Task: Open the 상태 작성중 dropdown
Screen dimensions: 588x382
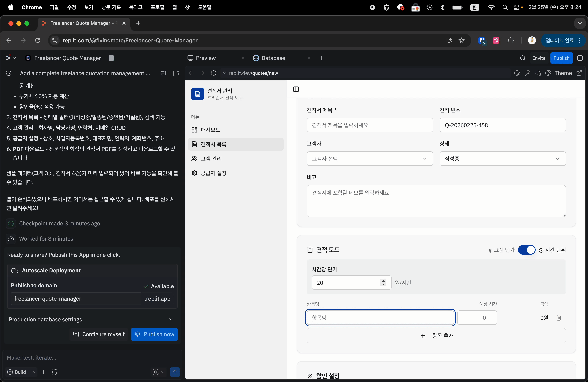Action: pyautogui.click(x=502, y=159)
